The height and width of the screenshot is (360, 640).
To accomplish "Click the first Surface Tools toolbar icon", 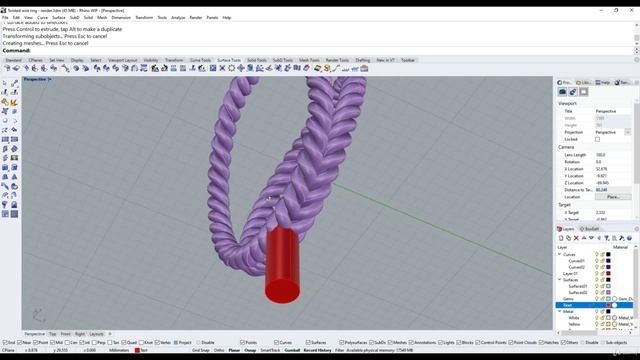I will [x=7, y=69].
